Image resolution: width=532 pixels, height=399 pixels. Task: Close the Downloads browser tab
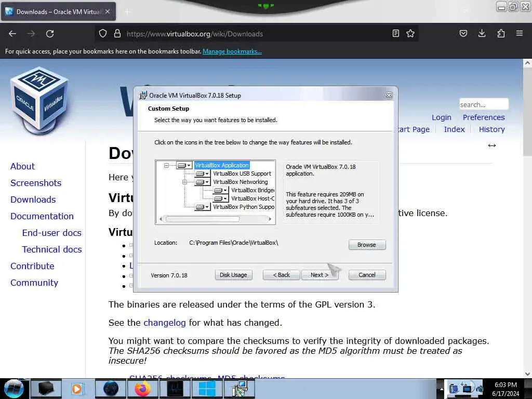tap(108, 11)
